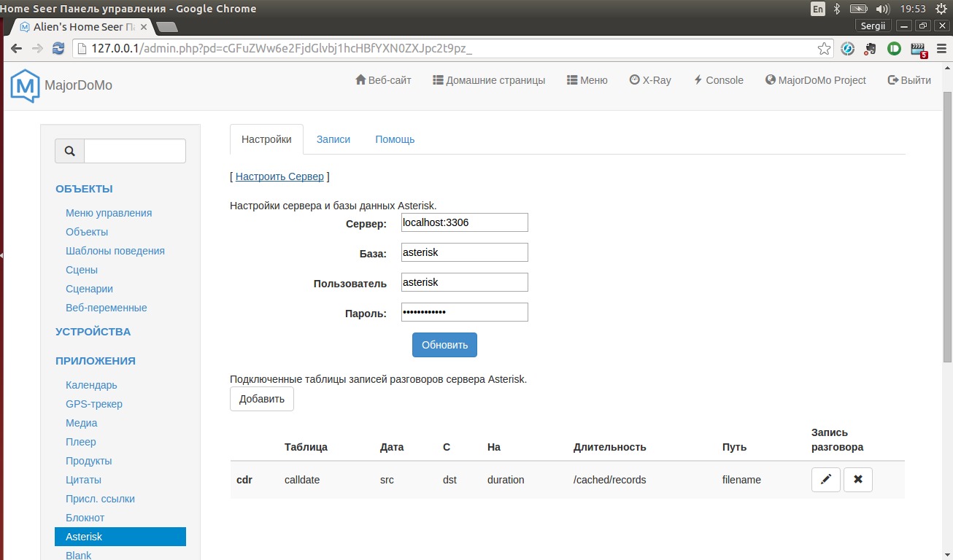Open Chrome hamburger menu

pos(941,49)
